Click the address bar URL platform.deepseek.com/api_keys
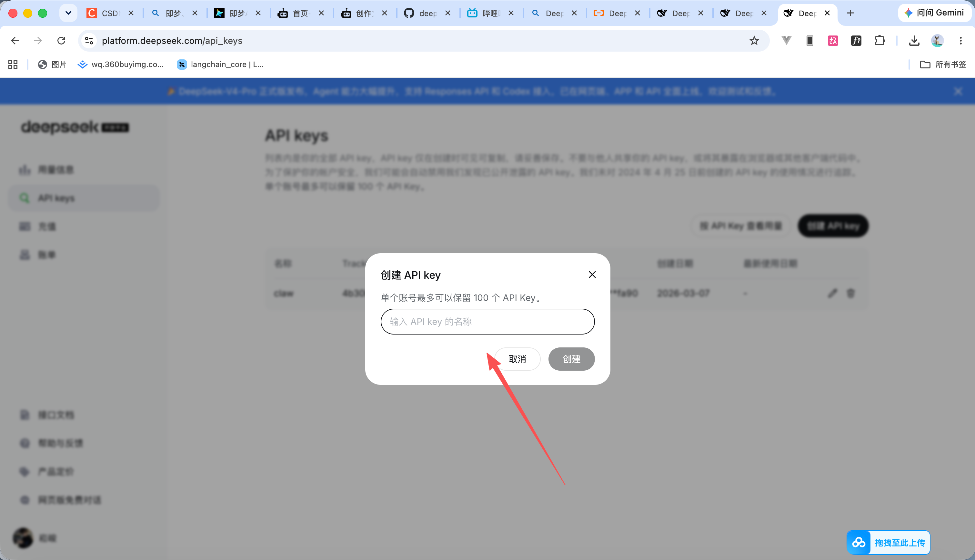 click(x=172, y=41)
